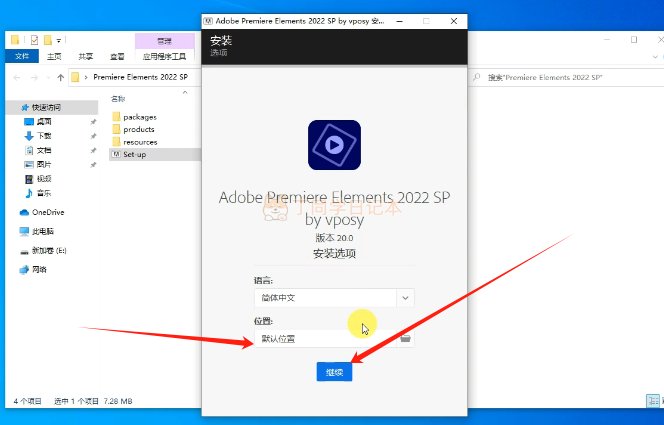Open the 主页 tab in File Explorer
Image resolution: width=664 pixels, height=425 pixels.
(x=54, y=56)
